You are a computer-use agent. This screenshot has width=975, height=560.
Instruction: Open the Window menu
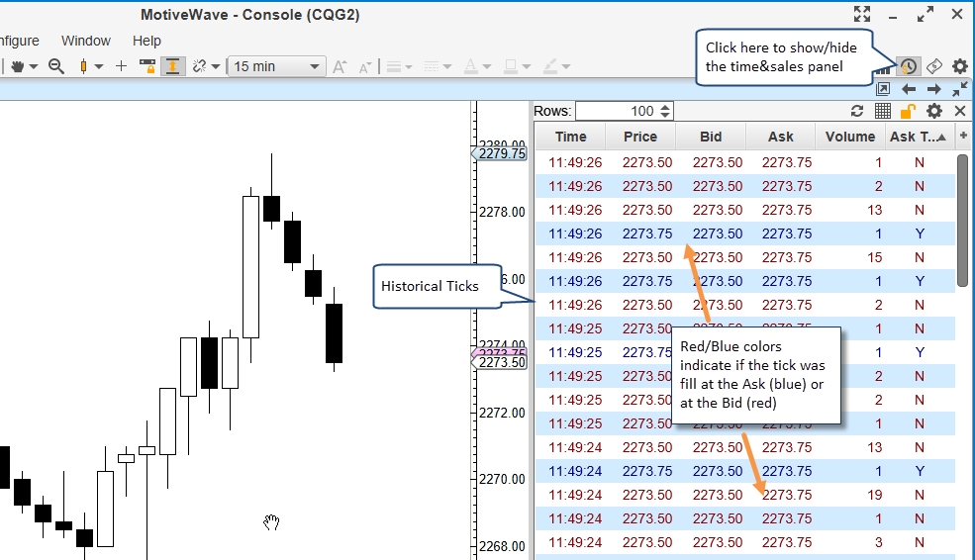[x=86, y=41]
